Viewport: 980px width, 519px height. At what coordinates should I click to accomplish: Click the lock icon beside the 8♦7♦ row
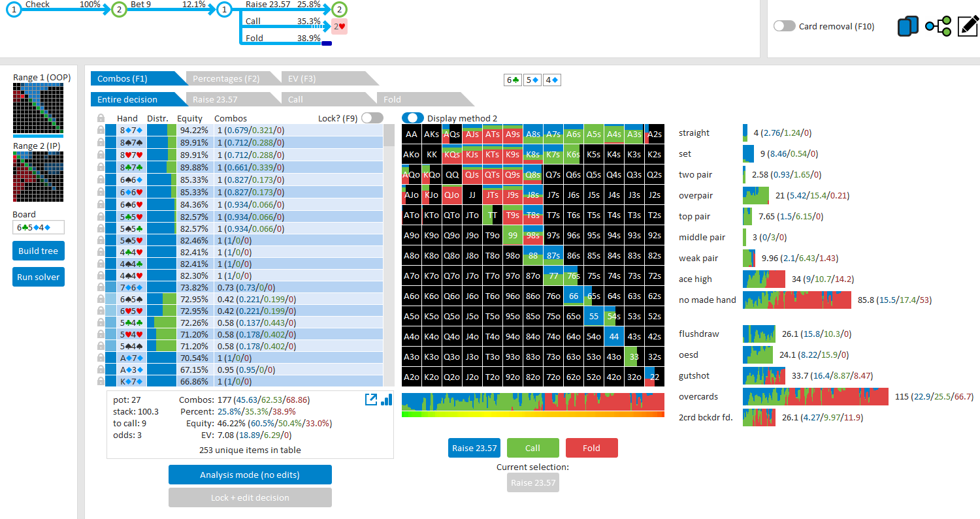coord(101,130)
